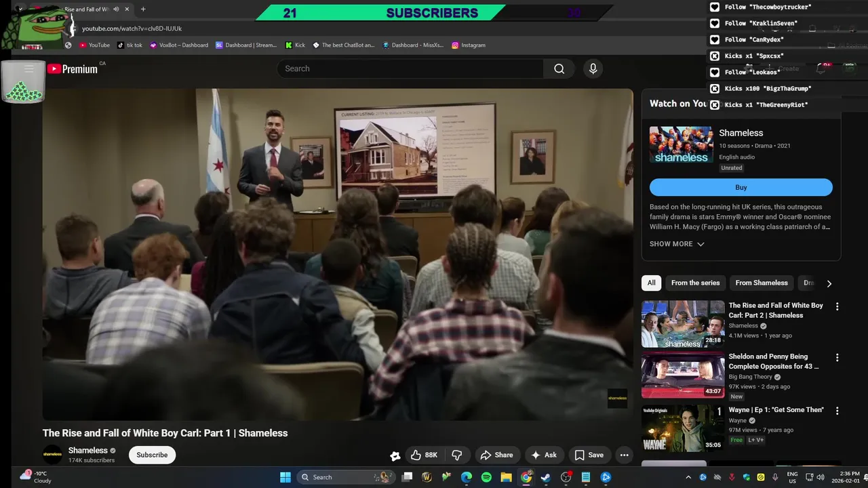Open options menu for White Boy Carl Part 2
Image resolution: width=868 pixels, height=488 pixels.
tap(837, 306)
